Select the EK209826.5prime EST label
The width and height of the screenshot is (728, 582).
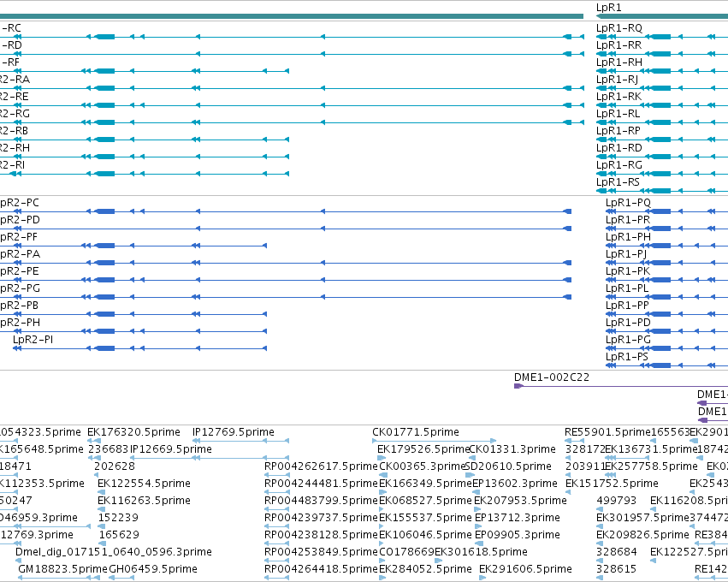[642, 536]
